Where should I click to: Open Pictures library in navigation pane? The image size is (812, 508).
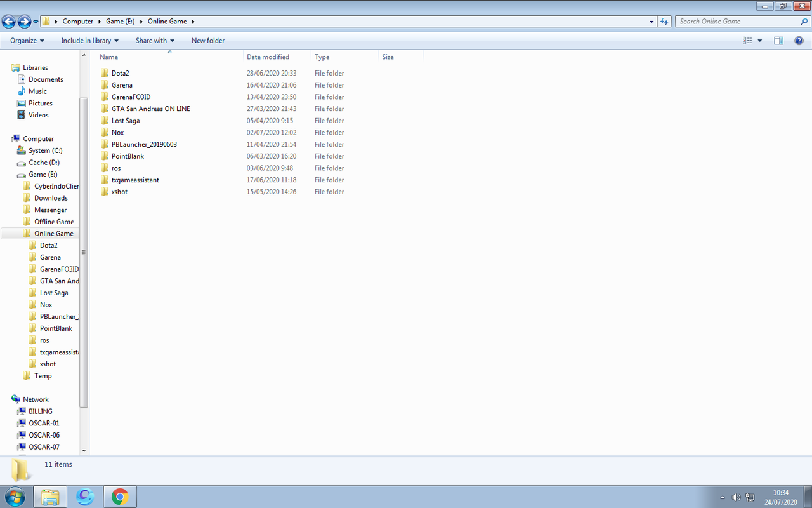click(41, 103)
